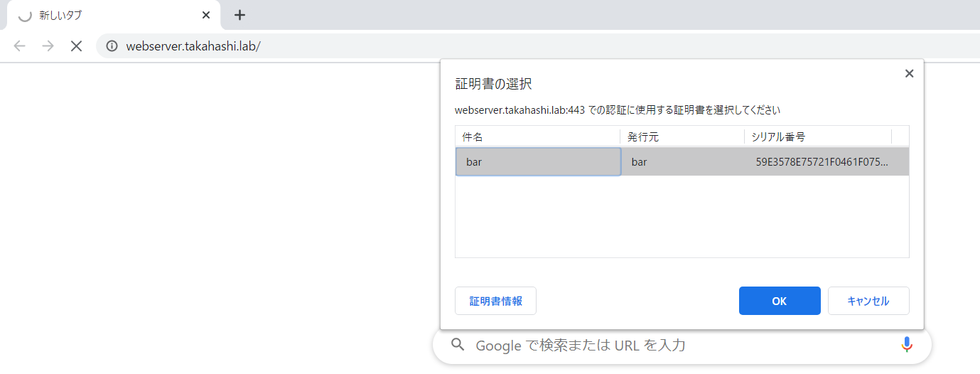Click the magnifier icon in search box
The width and height of the screenshot is (980, 374).
pyautogui.click(x=458, y=345)
